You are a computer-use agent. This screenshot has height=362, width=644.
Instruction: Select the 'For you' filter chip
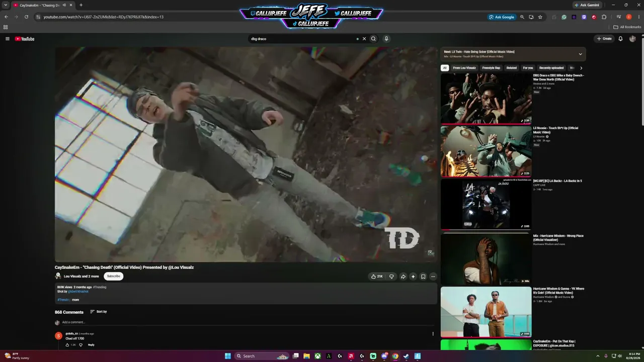pos(528,68)
